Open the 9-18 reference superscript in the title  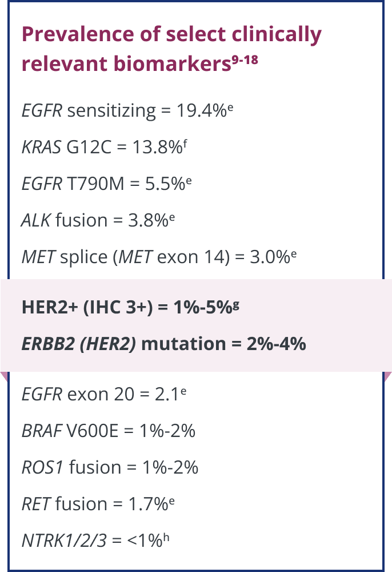tap(245, 59)
